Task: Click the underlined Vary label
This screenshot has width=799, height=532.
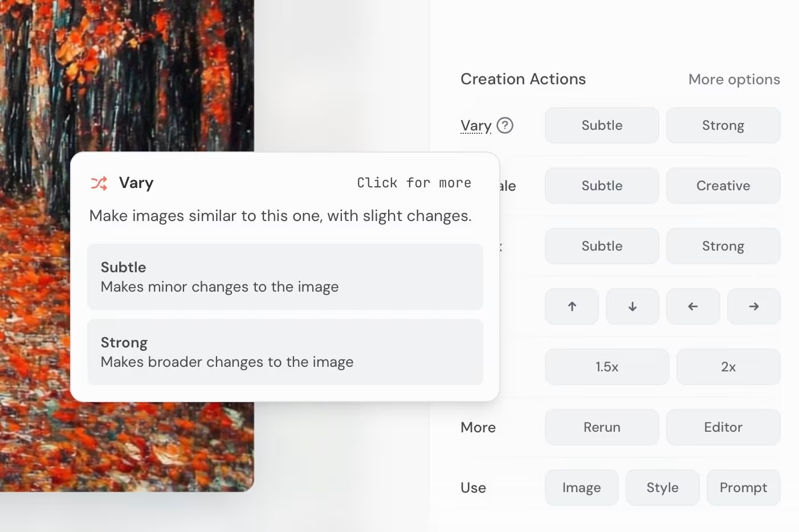Action: point(475,125)
